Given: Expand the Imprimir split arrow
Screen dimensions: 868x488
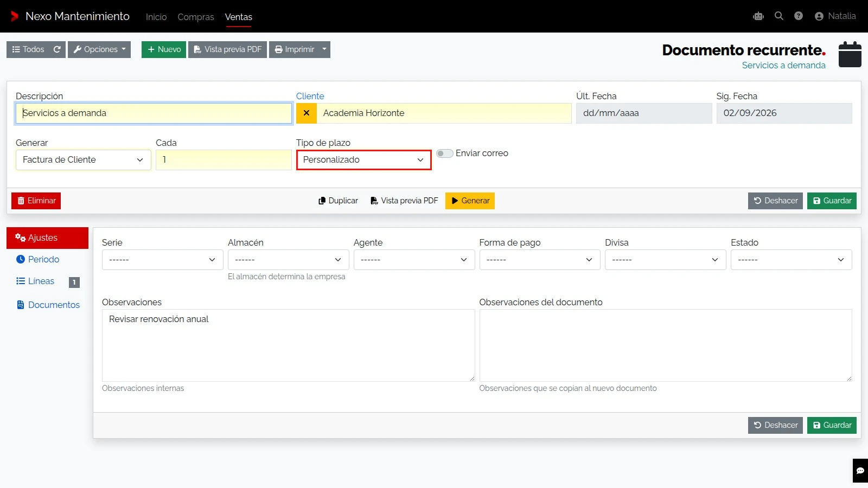Looking at the screenshot, I should pos(324,49).
